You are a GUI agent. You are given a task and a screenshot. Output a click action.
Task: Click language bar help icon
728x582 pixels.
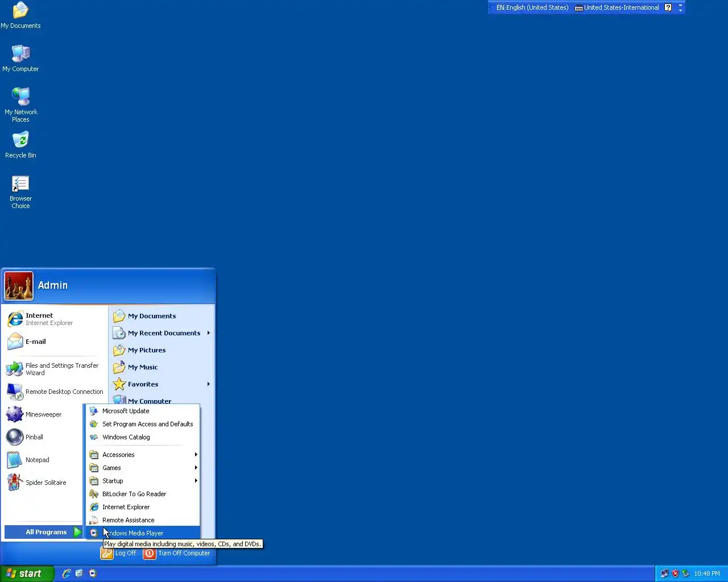click(x=668, y=7)
